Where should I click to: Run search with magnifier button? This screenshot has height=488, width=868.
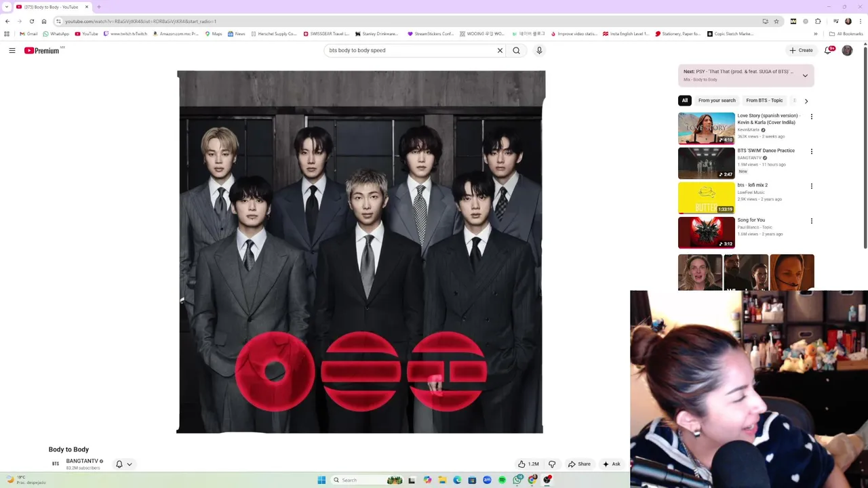coord(517,50)
